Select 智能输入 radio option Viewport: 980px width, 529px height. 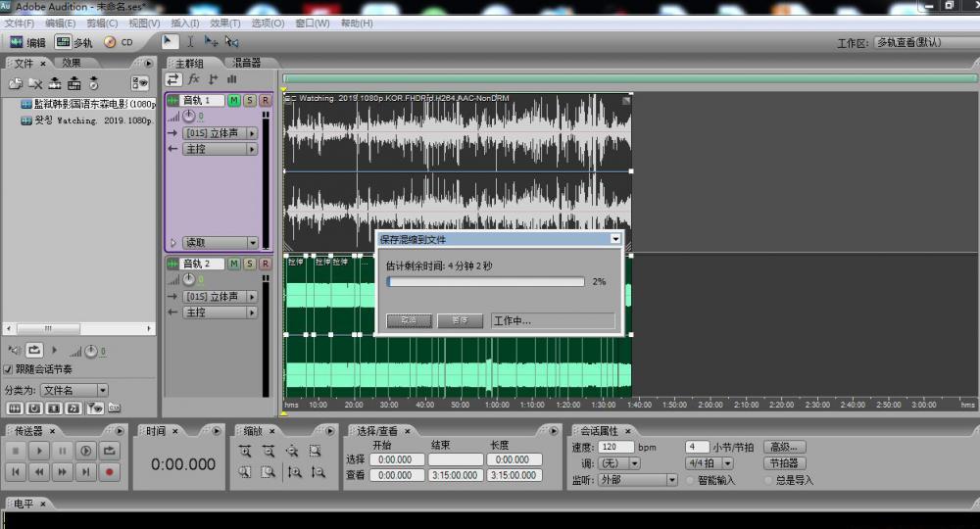[x=690, y=480]
